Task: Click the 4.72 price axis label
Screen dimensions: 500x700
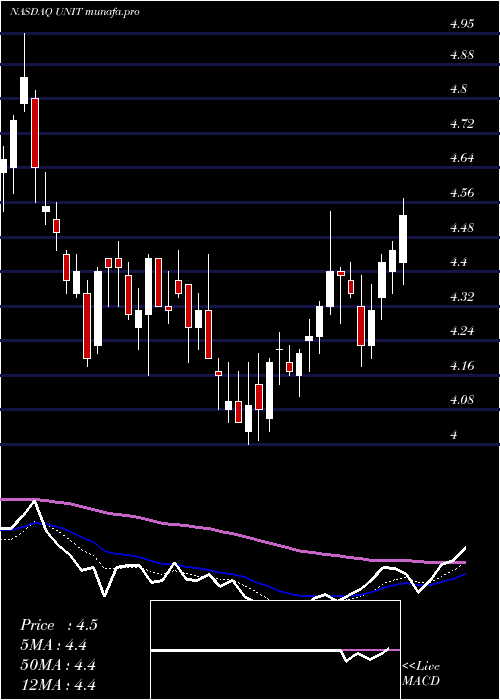Action: tap(462, 124)
